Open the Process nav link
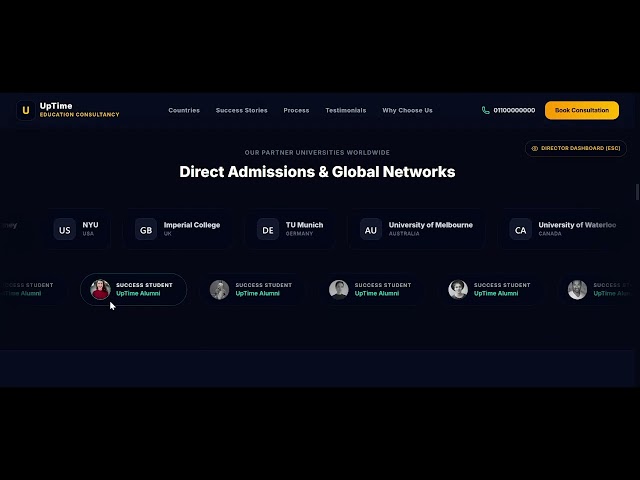This screenshot has width=640, height=480. 296,110
